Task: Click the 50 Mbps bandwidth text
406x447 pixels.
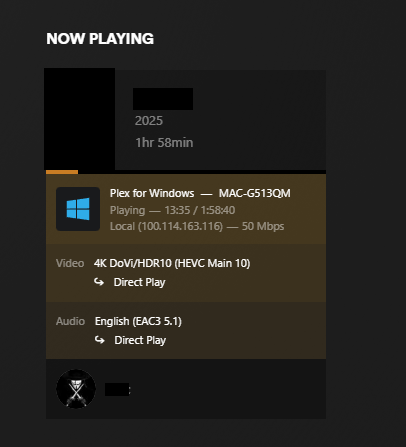Action: pyautogui.click(x=263, y=226)
